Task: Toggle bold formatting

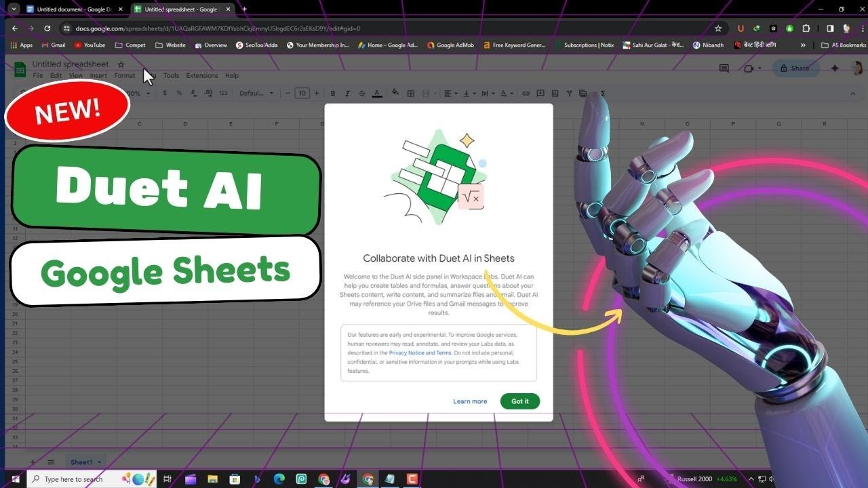Action: tap(333, 94)
